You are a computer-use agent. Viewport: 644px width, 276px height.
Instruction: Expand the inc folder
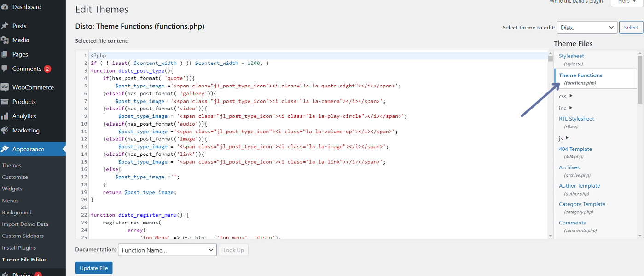point(566,108)
